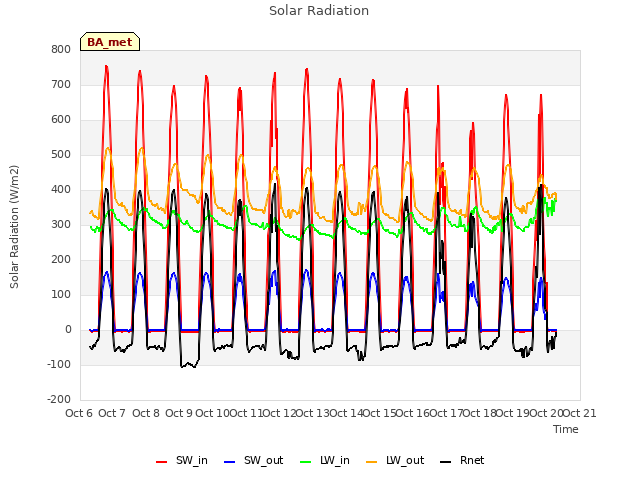This screenshot has height=480, width=640.
Task: Toggle the SW_out legend entry
Action: pos(253,460)
